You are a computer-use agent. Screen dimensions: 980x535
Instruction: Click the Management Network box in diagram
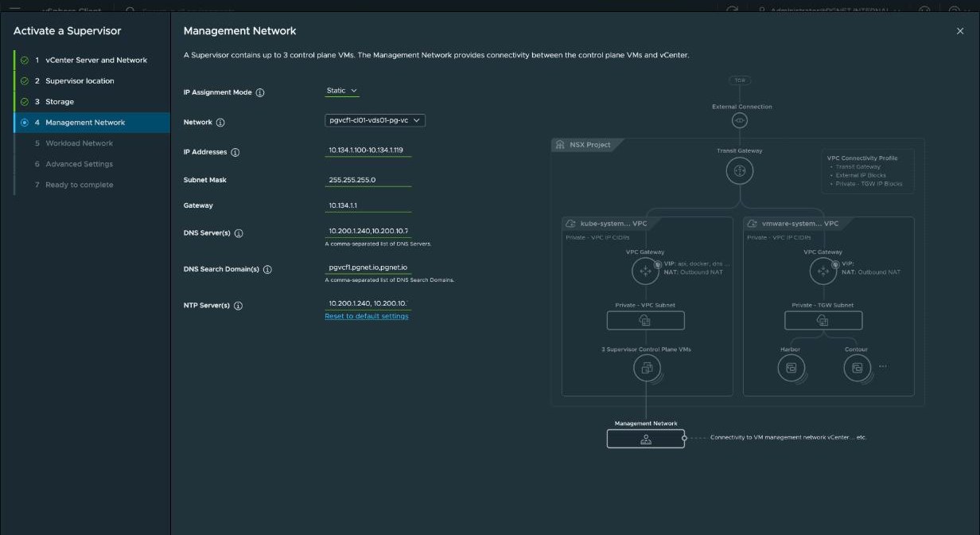click(645, 438)
